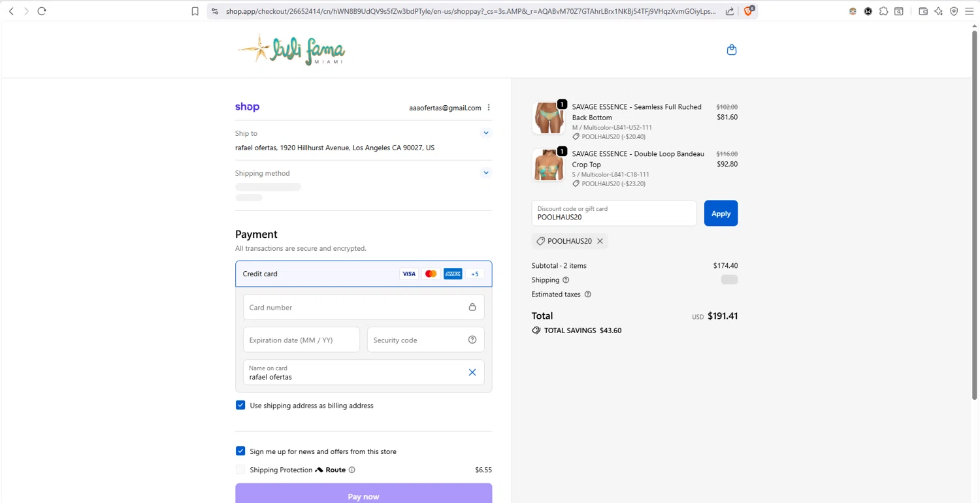The height and width of the screenshot is (503, 980).
Task: Uncheck Sign me up for news and offers
Action: pos(240,451)
